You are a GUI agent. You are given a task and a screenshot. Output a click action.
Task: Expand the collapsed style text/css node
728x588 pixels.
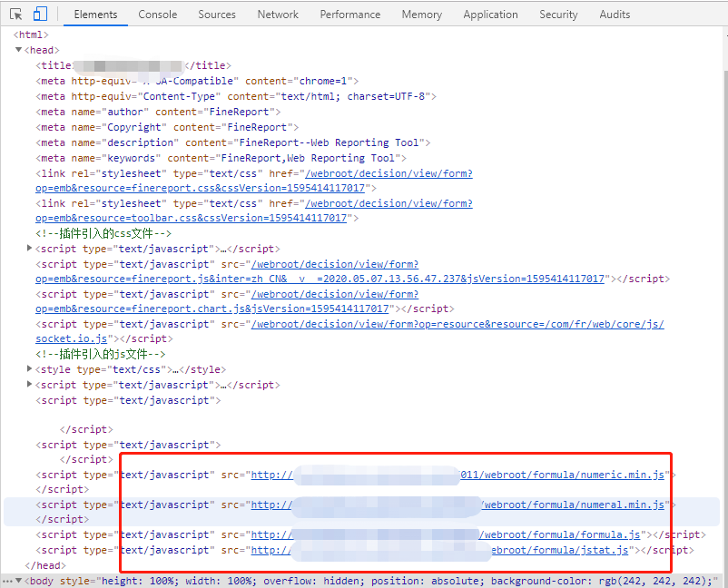point(30,369)
